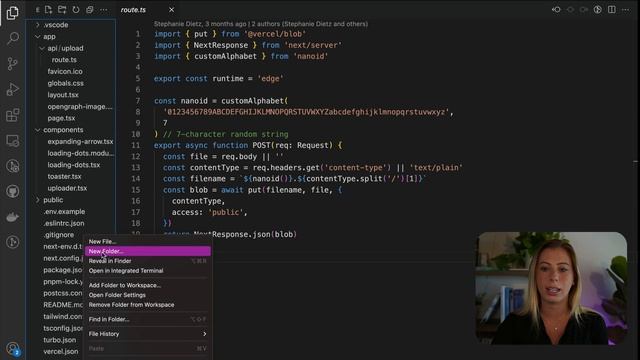Open the Accounts menu icon

point(13,349)
